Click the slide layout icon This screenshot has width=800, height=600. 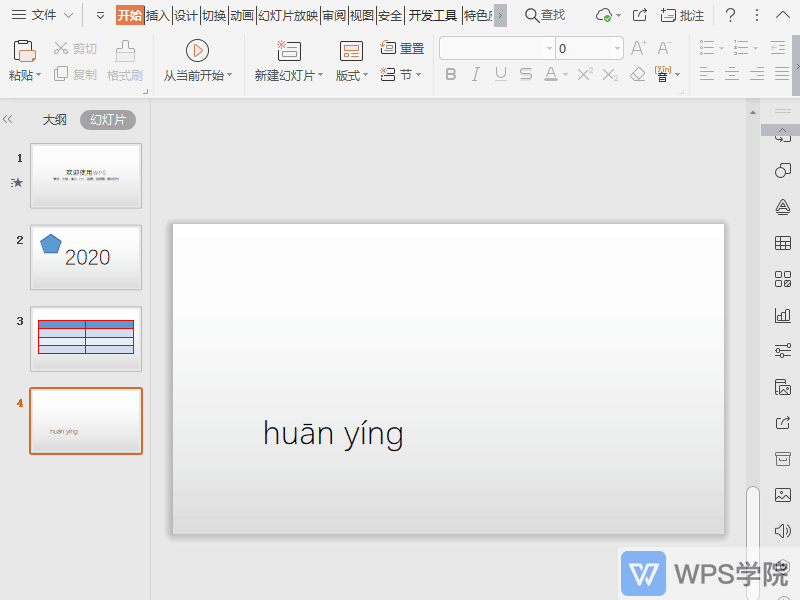click(x=351, y=50)
